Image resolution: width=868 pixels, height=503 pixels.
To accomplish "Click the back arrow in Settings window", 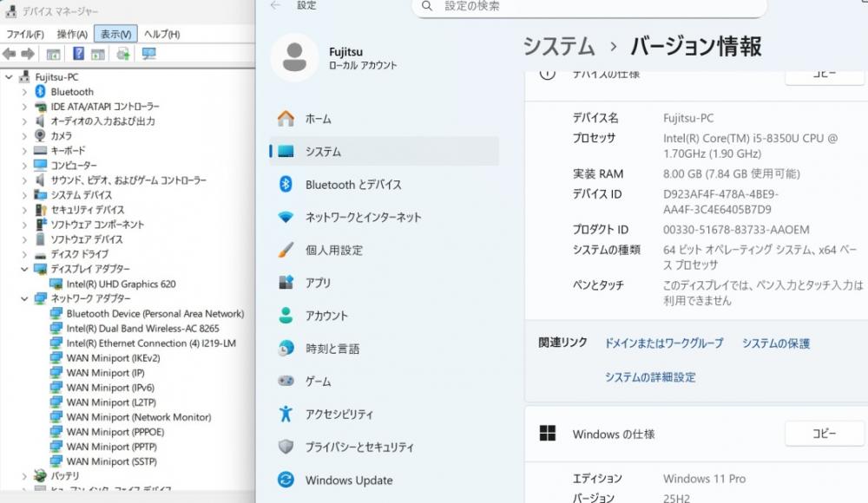I will [275, 5].
